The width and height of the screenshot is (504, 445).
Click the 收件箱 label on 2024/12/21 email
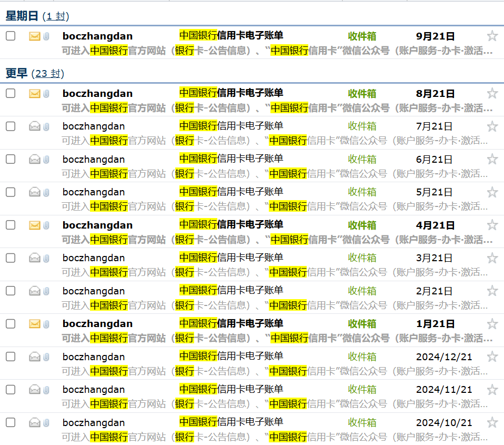pyautogui.click(x=362, y=357)
